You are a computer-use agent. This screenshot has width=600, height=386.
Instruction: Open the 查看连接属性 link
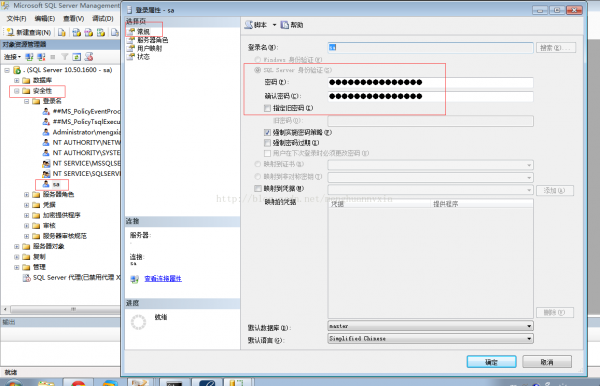163,279
